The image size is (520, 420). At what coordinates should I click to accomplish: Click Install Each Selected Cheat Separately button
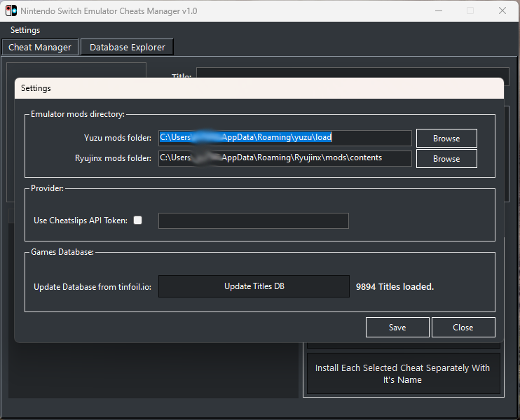pyautogui.click(x=403, y=374)
